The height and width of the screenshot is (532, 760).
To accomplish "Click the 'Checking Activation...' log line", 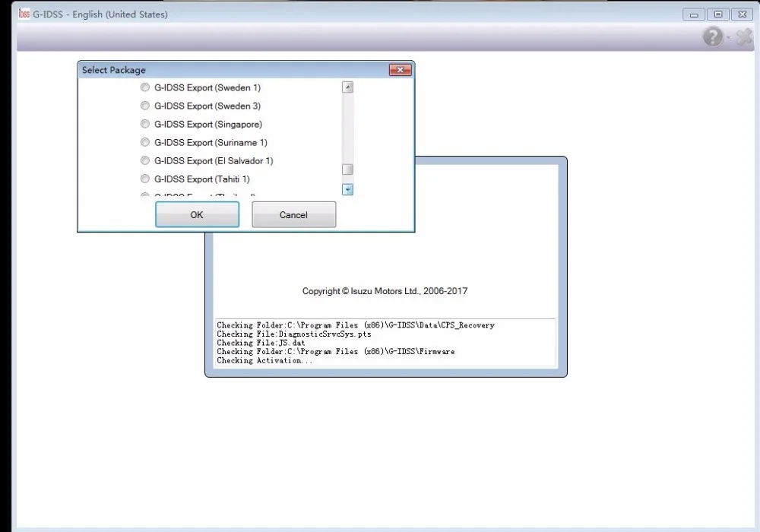I will coord(264,360).
